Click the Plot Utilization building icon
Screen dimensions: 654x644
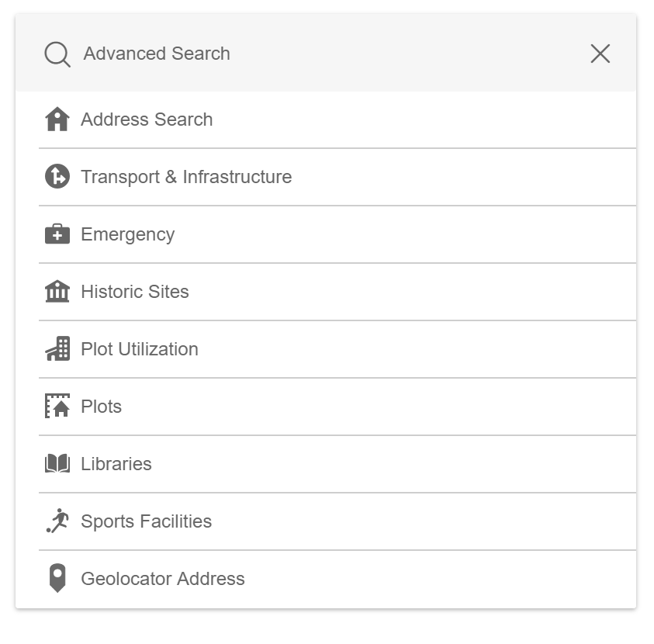pyautogui.click(x=57, y=349)
